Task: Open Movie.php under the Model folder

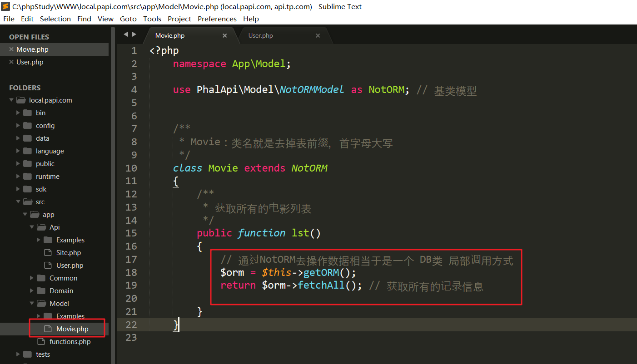Action: click(x=72, y=329)
